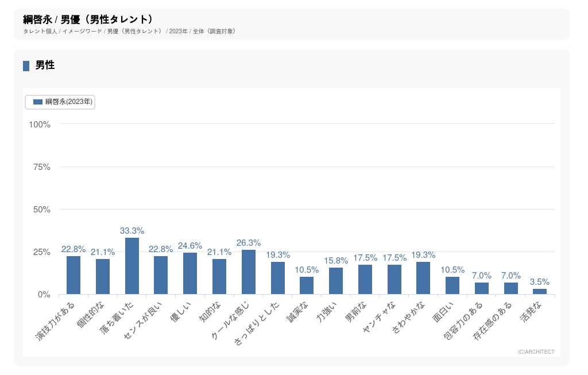
Task: Toggle the 綱啓永(2023年) legend series
Action: 68,102
